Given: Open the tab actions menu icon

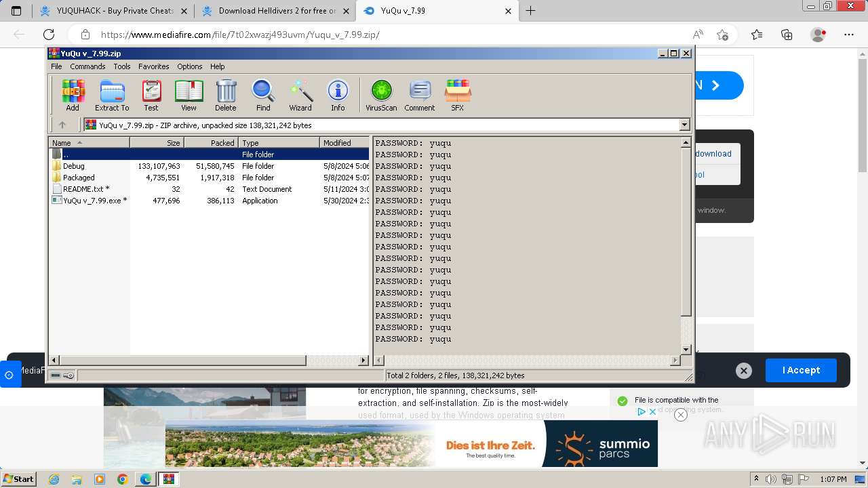Looking at the screenshot, I should tap(16, 11).
